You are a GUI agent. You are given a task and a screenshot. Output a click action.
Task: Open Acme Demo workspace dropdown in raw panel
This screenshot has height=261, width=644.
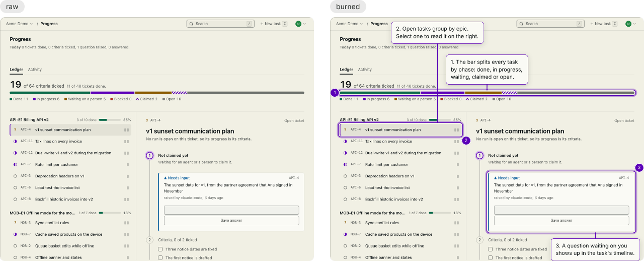19,24
